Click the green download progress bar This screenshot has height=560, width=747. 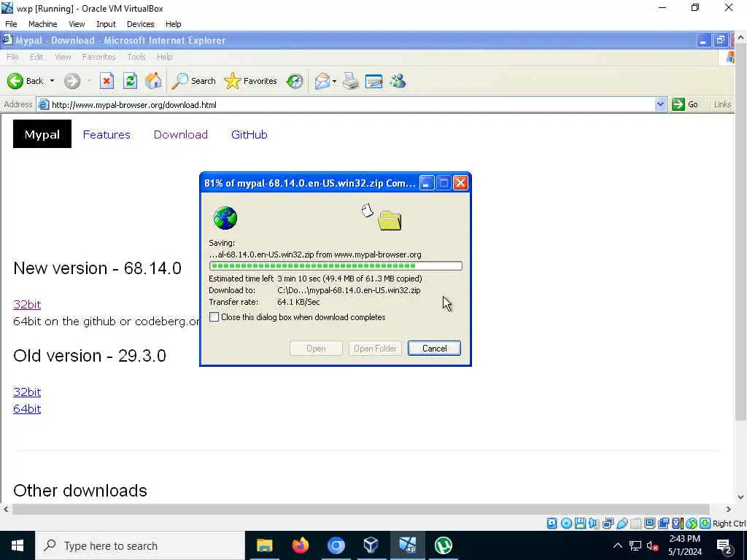pos(336,265)
